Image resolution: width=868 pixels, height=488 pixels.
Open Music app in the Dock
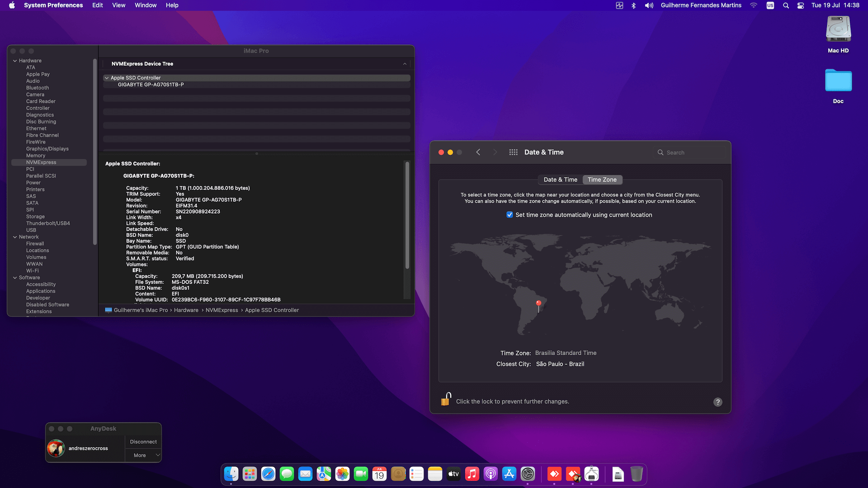click(x=472, y=474)
